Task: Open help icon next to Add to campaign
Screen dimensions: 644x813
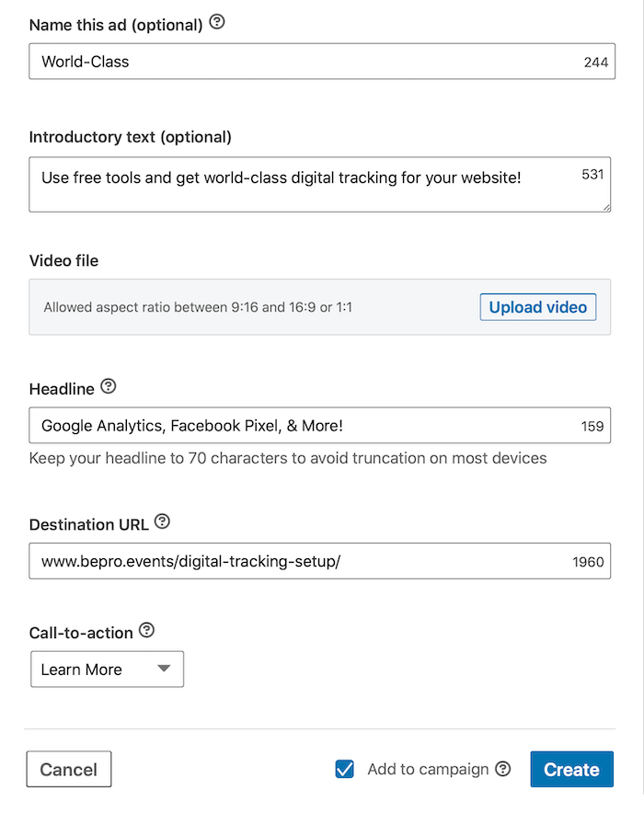Action: tap(503, 769)
